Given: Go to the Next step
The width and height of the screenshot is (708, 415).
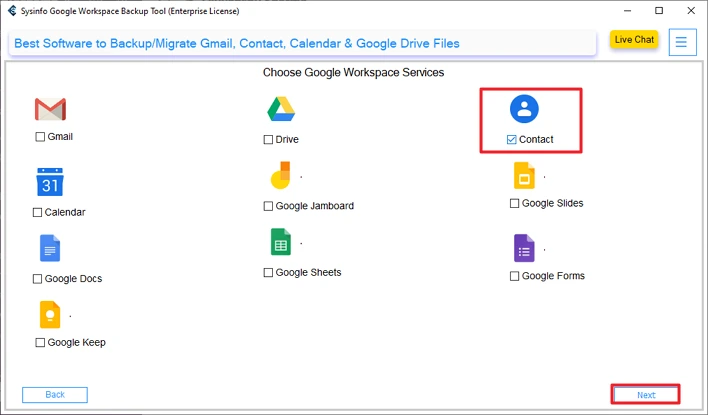Looking at the screenshot, I should [646, 395].
